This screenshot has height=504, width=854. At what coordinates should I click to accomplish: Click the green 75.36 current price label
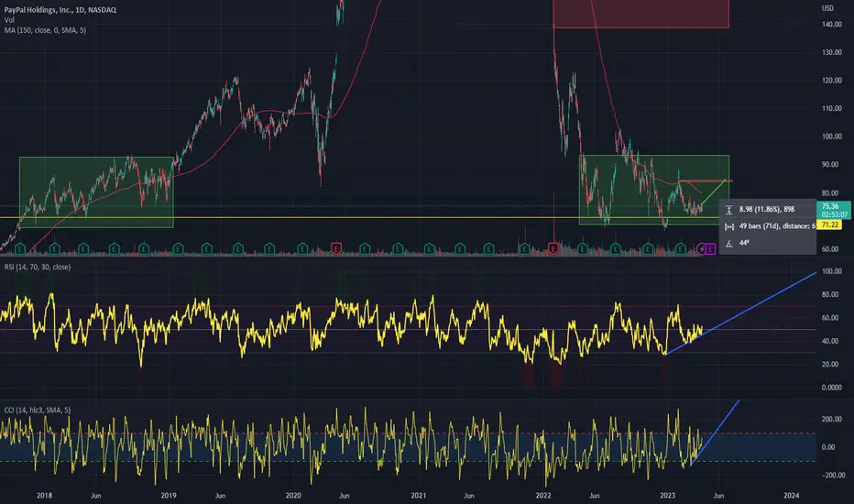[x=833, y=210]
